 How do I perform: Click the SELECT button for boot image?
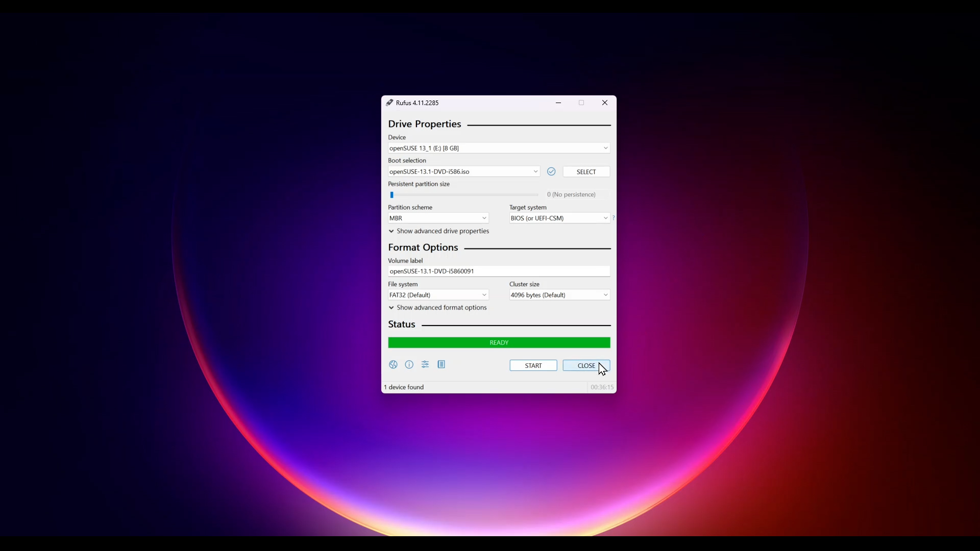click(586, 171)
